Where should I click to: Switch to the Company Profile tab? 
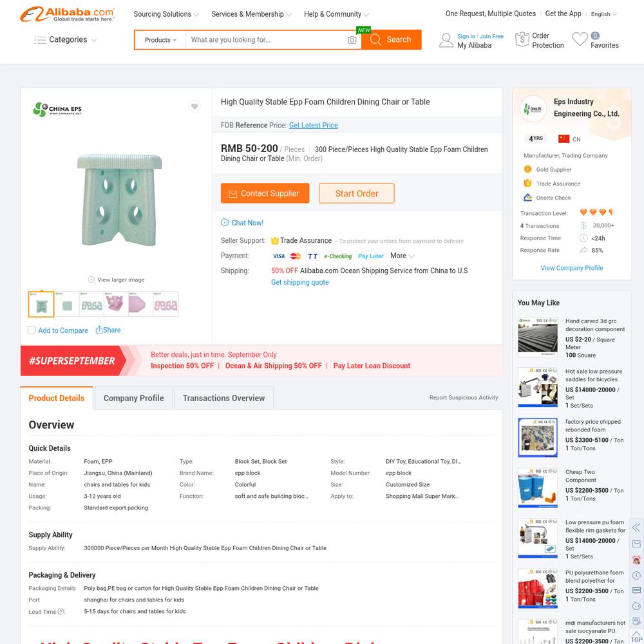coord(133,398)
